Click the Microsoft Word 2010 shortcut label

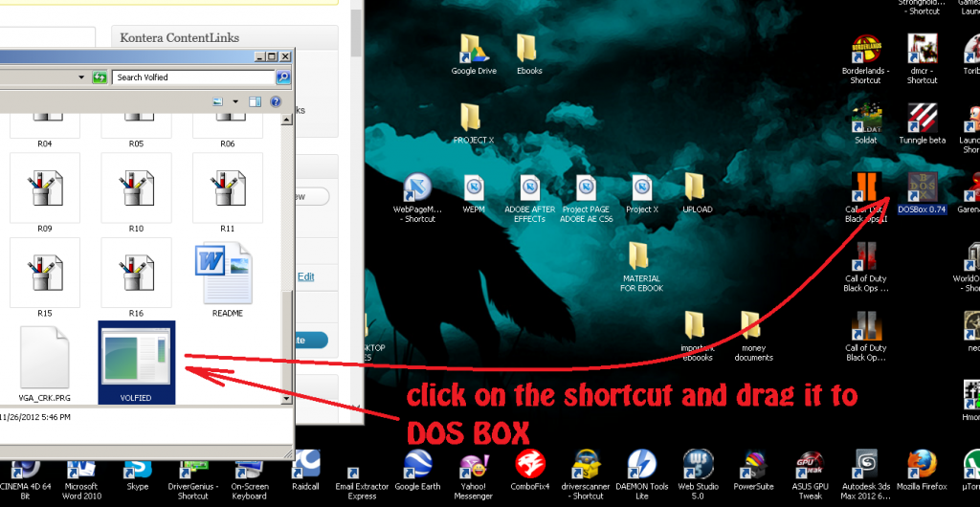(x=80, y=492)
